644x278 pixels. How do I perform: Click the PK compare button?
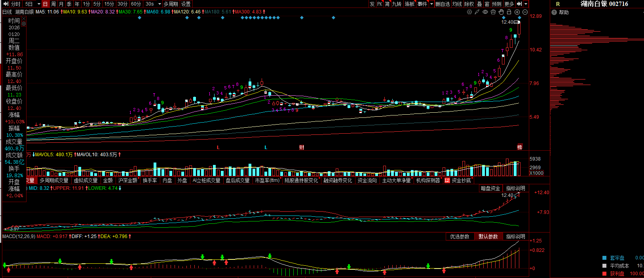[x=380, y=4]
